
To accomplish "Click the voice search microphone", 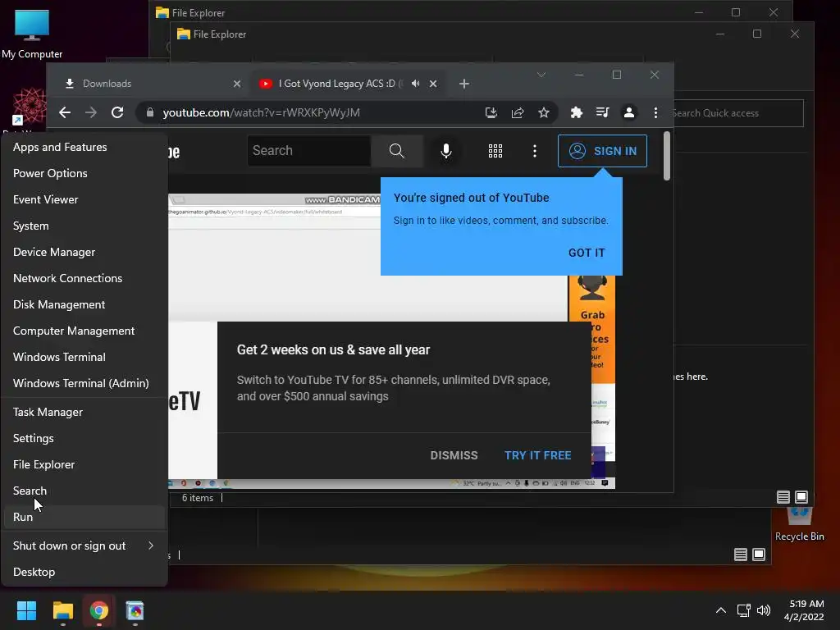I will (x=445, y=151).
